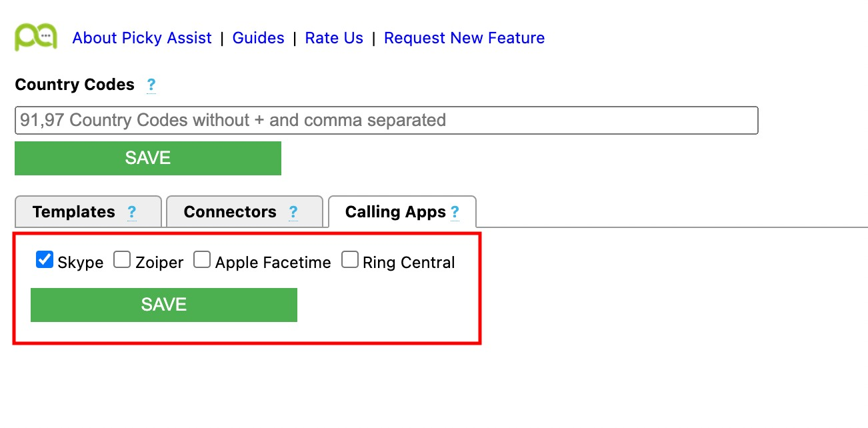Follow the Rate Us link
This screenshot has height=428, width=868.
point(334,38)
